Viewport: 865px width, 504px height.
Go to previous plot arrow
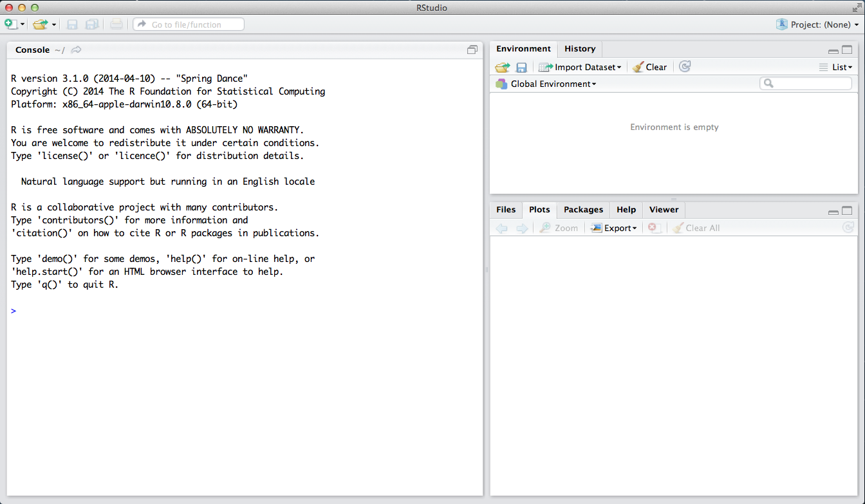click(502, 228)
